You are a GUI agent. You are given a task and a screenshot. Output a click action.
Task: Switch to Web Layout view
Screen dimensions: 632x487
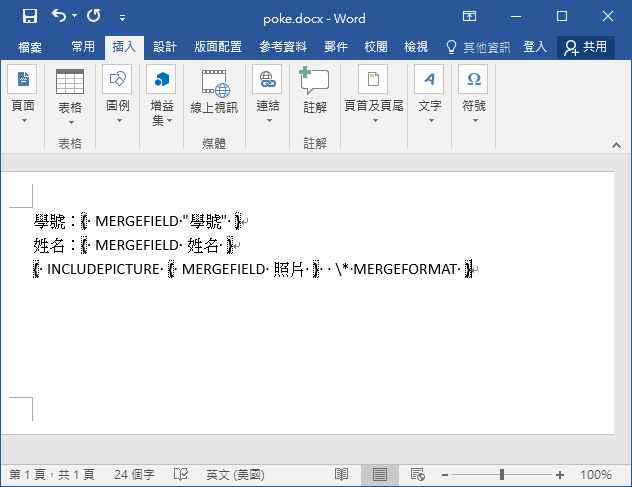pos(418,475)
